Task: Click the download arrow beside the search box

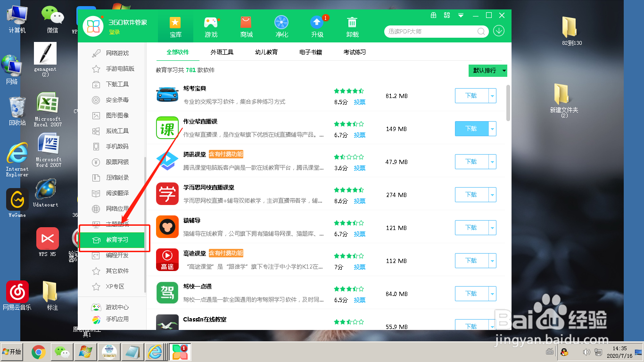Action: click(499, 32)
